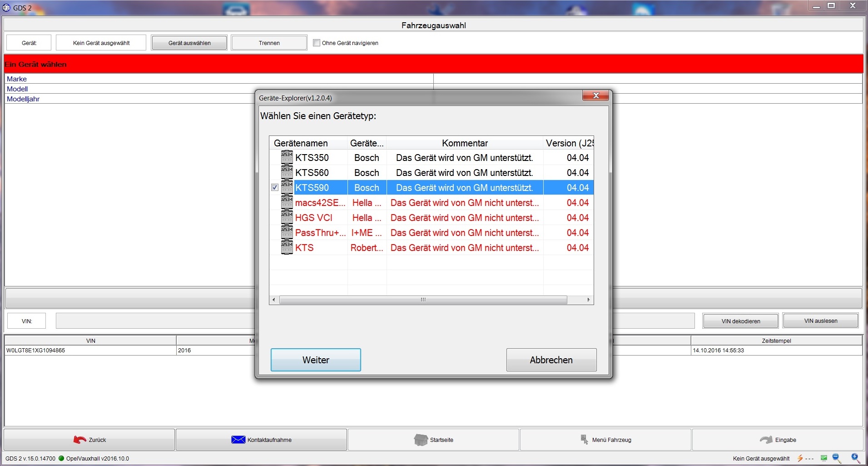The height and width of the screenshot is (466, 868).
Task: Click the J2534 icon beside red KTS entry
Action: click(x=287, y=248)
